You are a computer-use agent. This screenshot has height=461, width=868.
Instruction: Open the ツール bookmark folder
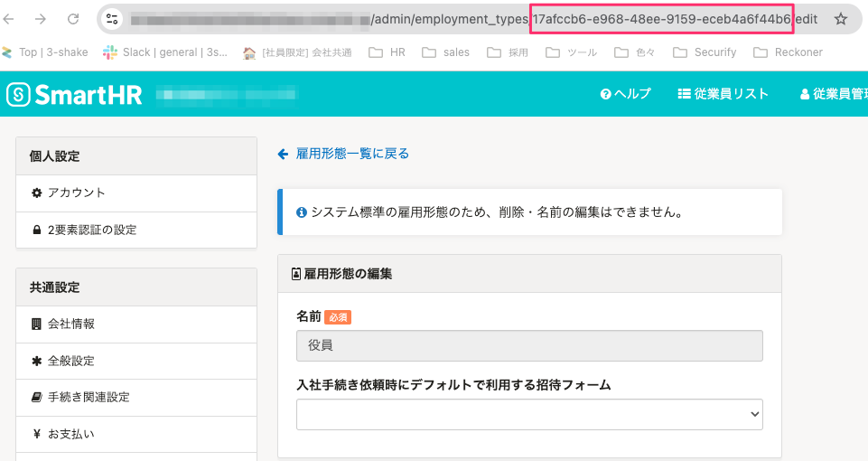tap(571, 52)
